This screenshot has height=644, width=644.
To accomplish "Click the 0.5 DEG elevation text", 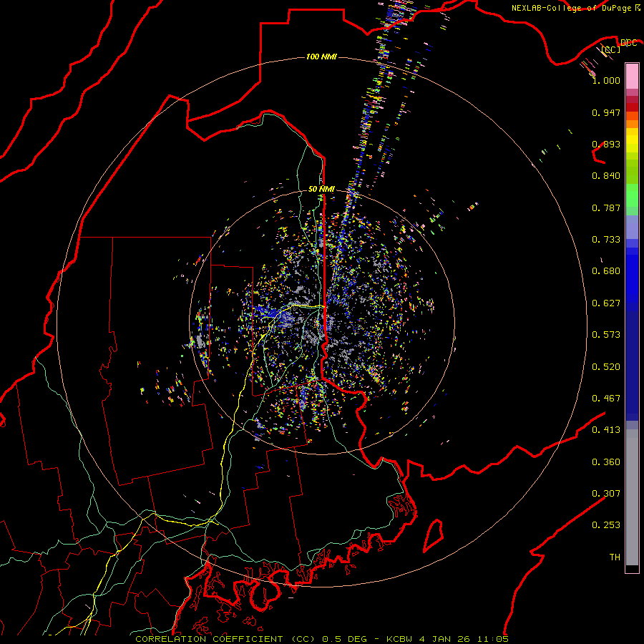I will pyautogui.click(x=345, y=639).
